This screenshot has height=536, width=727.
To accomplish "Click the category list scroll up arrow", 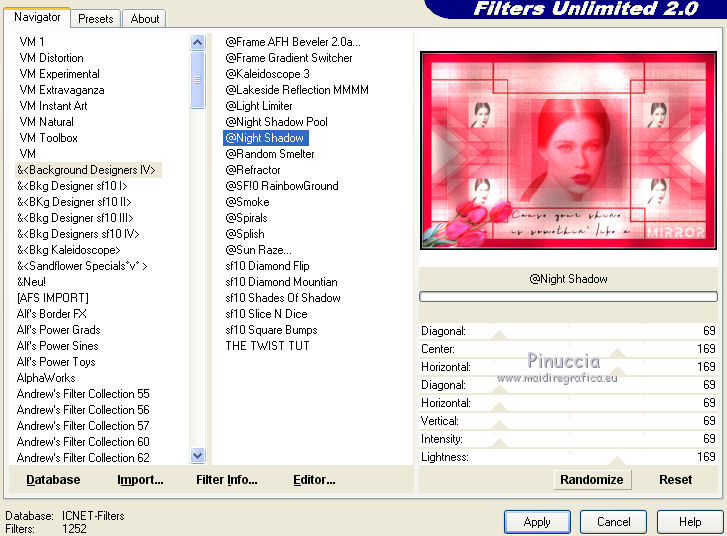I will (x=198, y=43).
